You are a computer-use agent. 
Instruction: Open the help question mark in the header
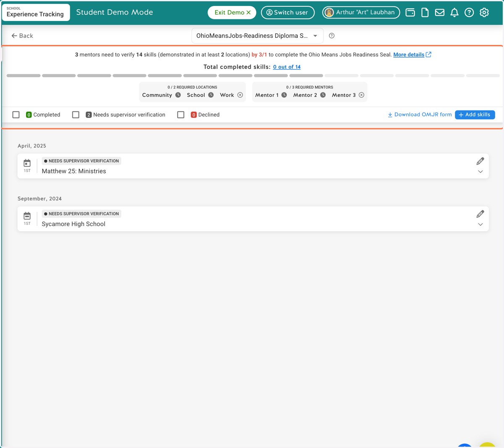point(469,13)
